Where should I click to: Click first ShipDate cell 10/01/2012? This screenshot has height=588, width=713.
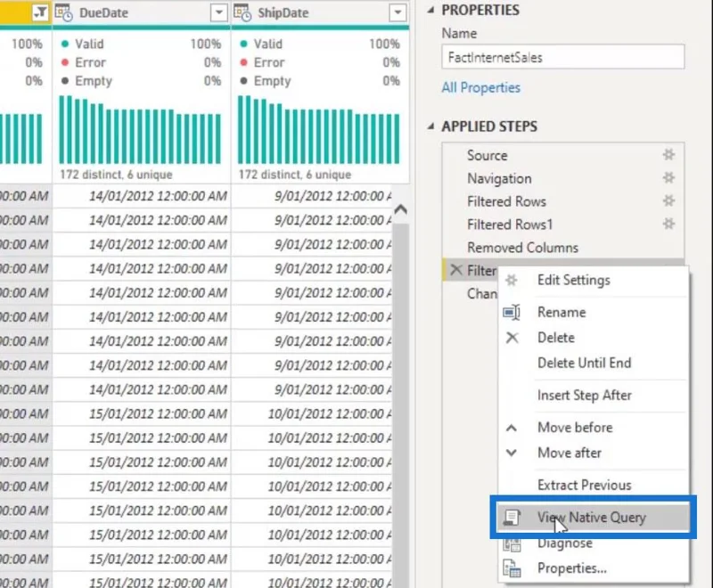314,413
